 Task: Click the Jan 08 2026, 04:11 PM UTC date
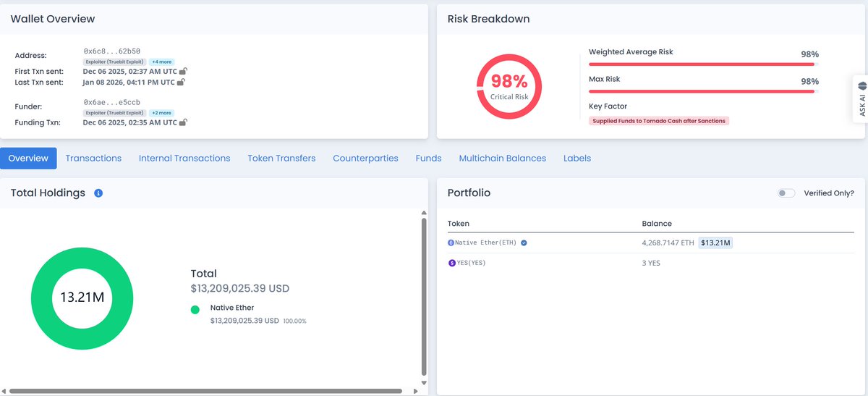pos(129,82)
